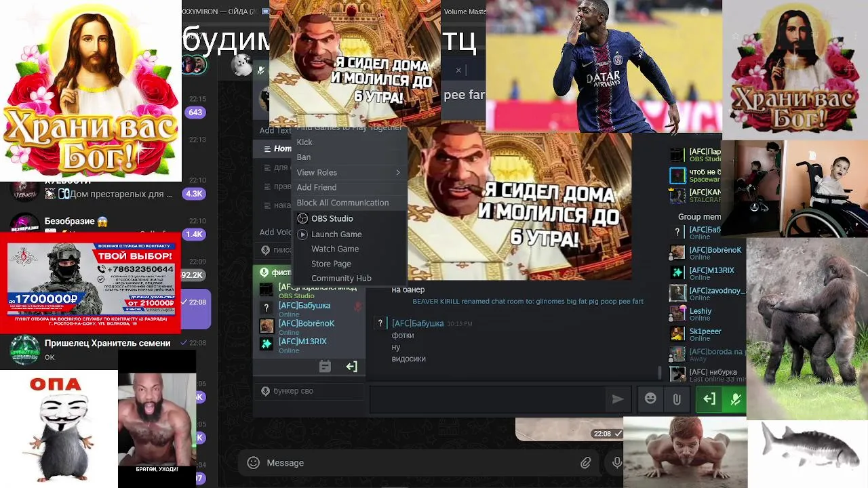
Task: Click [AFC]Бабушка name in chat message
Action: [x=418, y=323]
